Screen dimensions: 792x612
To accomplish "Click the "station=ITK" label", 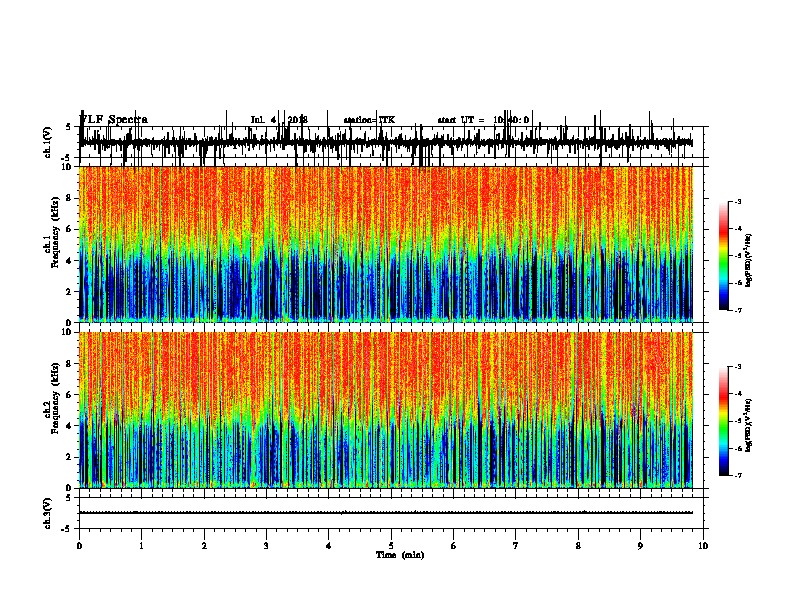I will tap(369, 120).
